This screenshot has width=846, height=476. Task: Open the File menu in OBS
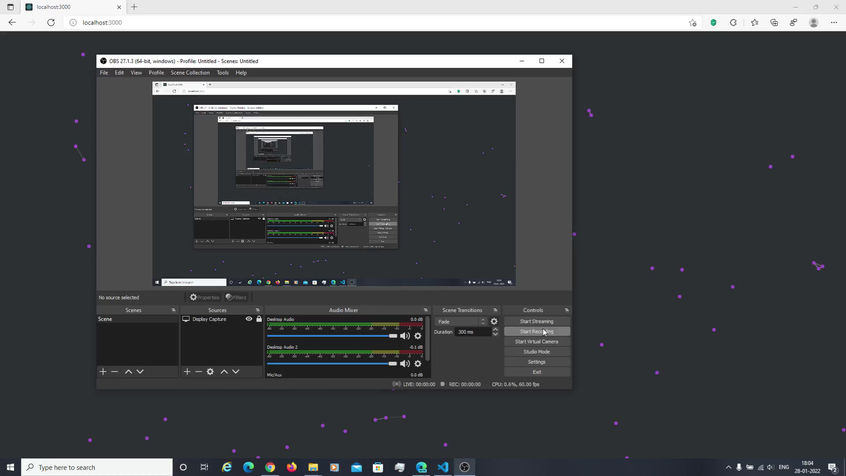tap(104, 72)
